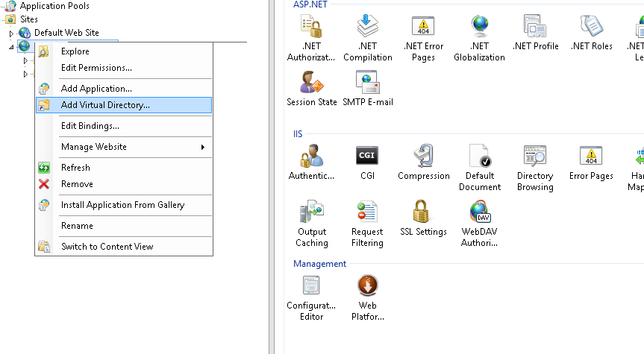The image size is (644, 354).
Task: Choose Rename from the context menu
Action: [x=124, y=226]
